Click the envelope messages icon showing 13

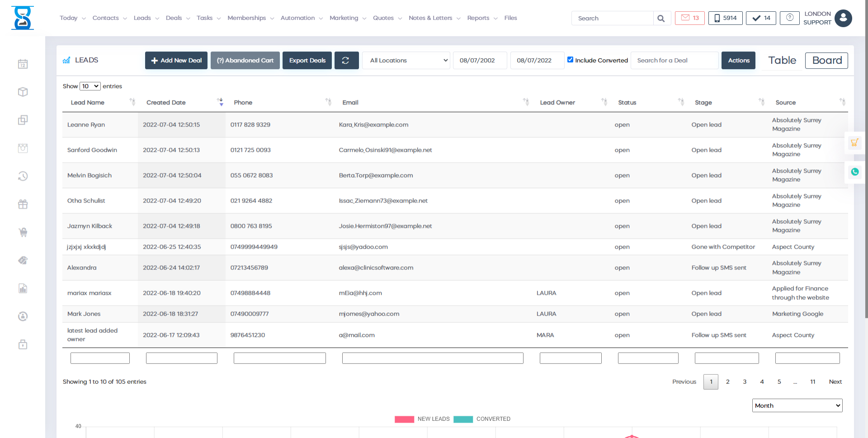click(x=689, y=18)
